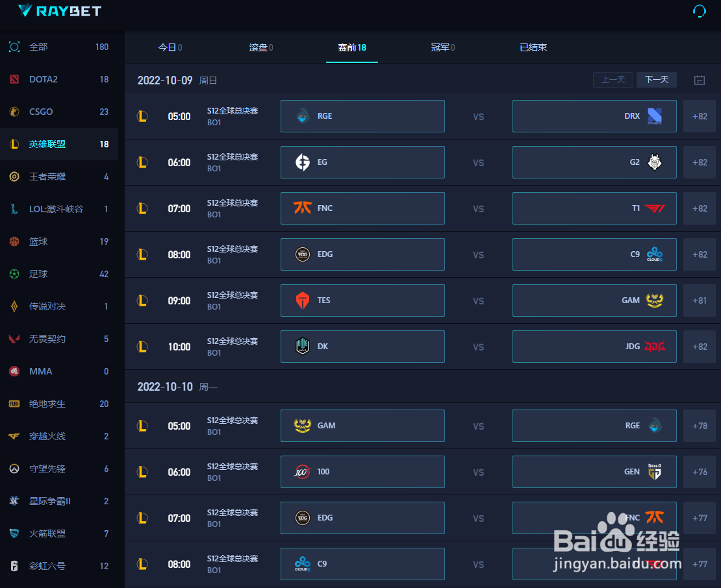This screenshot has height=588, width=721.
Task: Click the 守望先锋 Overwatch icon
Action: coord(14,469)
